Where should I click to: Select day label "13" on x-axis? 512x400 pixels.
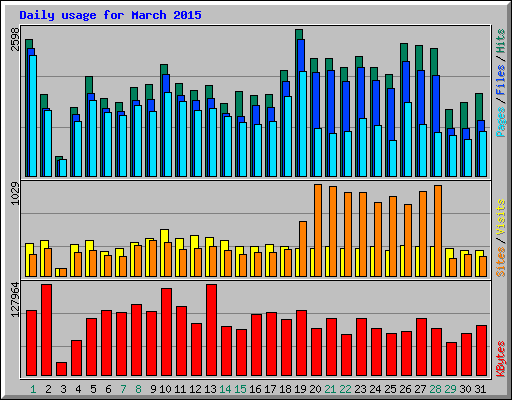[210, 389]
